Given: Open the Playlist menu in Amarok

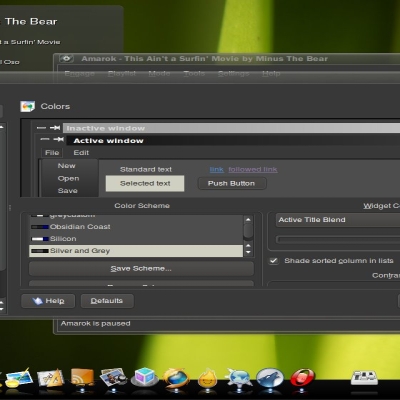Looking at the screenshot, I should (122, 74).
